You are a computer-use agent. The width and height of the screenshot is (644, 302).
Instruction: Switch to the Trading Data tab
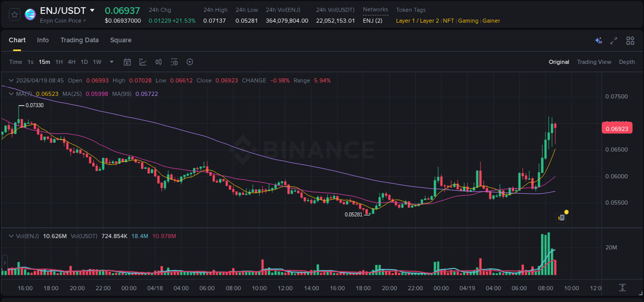tap(79, 40)
